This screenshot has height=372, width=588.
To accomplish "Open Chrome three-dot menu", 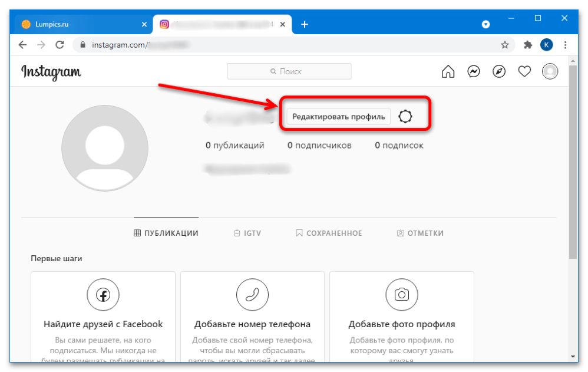I will pyautogui.click(x=566, y=45).
